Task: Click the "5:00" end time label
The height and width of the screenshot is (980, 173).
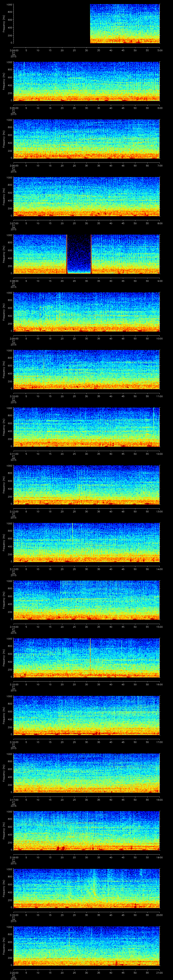Action: click(160, 50)
